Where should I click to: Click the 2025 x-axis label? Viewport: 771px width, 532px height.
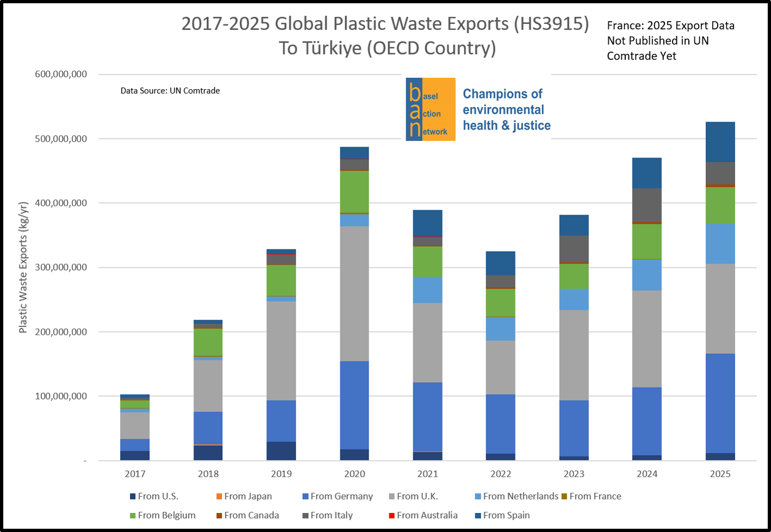[720, 474]
